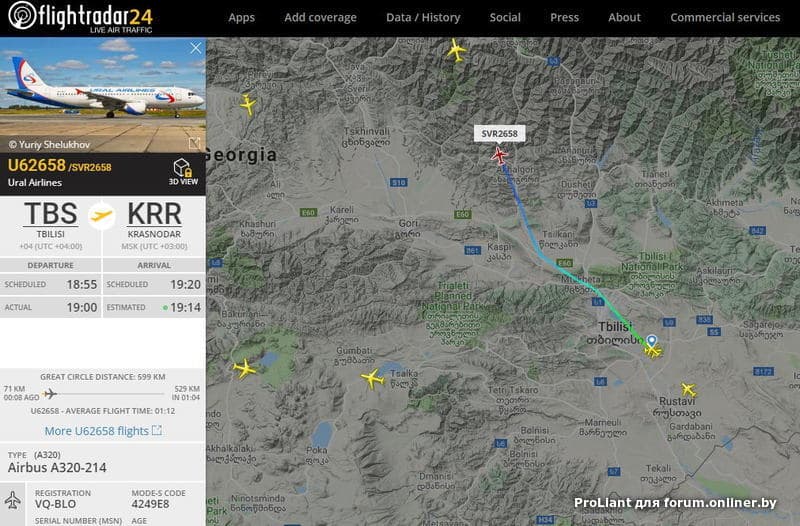Viewport: 800px width, 526px height.
Task: Open the 3D View cube icon
Action: click(x=183, y=171)
